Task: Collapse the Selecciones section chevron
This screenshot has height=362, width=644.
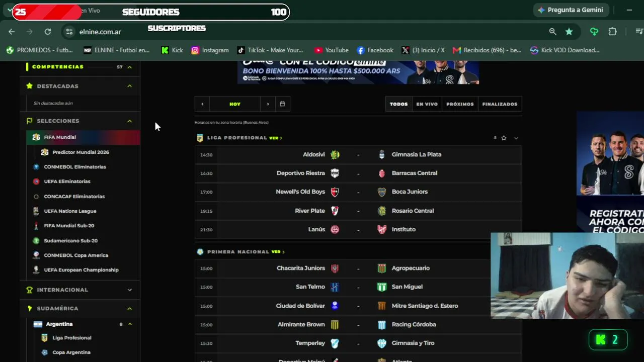Action: [129, 121]
